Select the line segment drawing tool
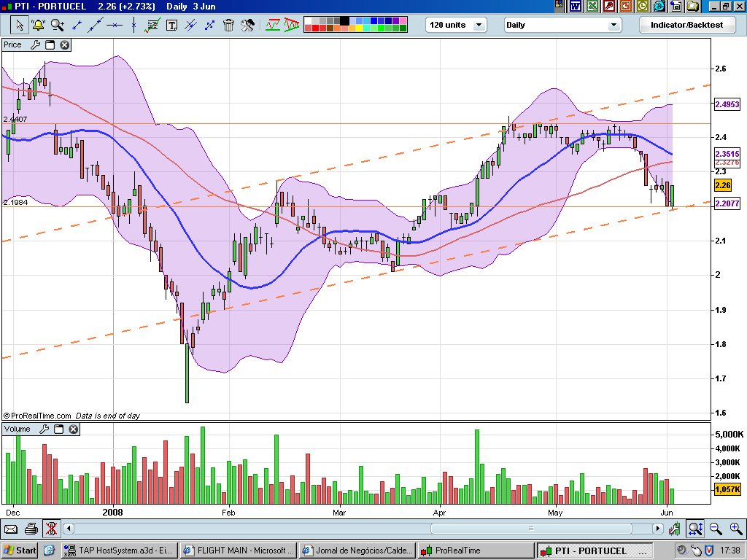The image size is (747, 560). coord(76,25)
